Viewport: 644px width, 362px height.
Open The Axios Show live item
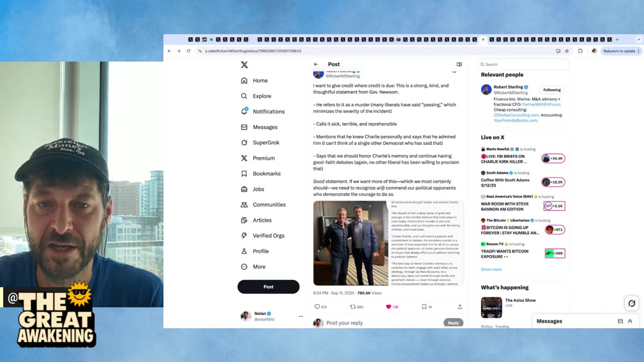(x=523, y=307)
